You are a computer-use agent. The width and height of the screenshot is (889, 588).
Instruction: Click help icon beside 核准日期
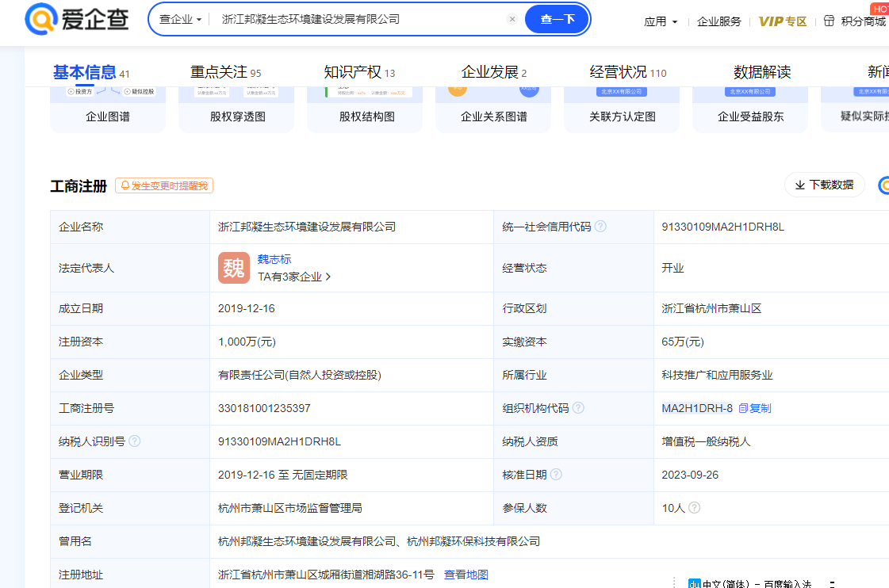pos(556,475)
